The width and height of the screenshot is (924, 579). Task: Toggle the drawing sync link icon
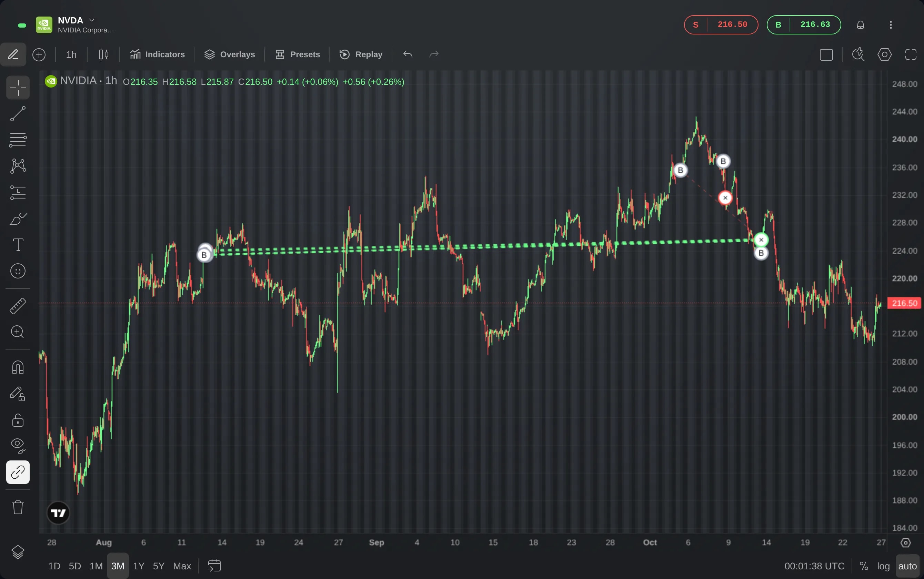click(18, 472)
